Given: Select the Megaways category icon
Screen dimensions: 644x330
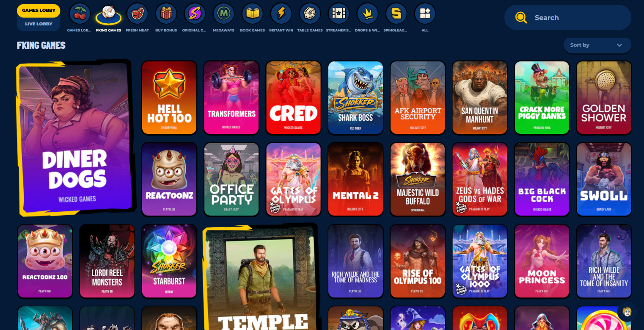Looking at the screenshot, I should click(223, 14).
